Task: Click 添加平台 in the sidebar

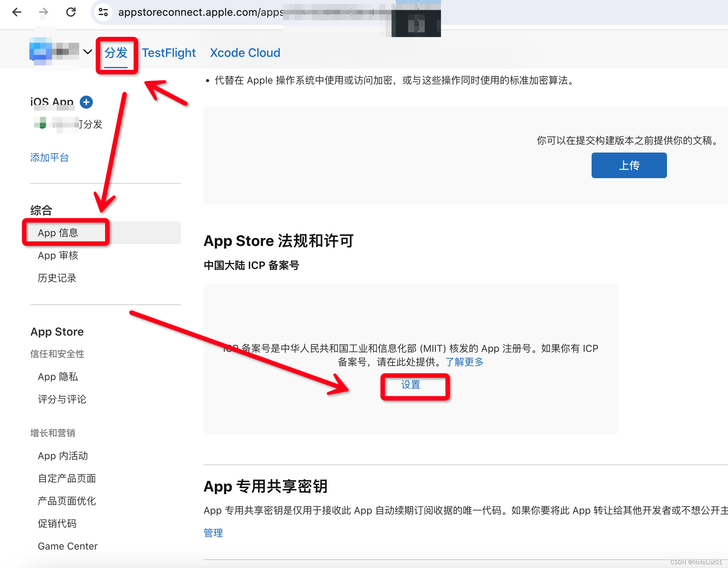Action: click(x=49, y=158)
